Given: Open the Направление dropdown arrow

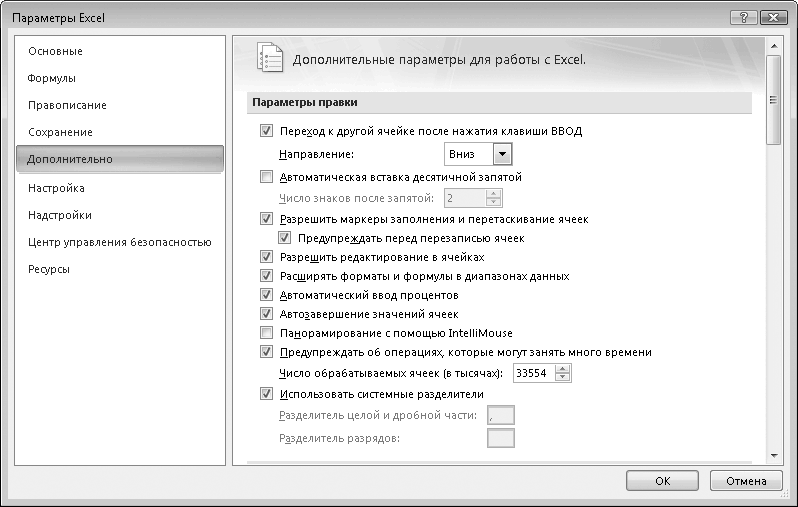Looking at the screenshot, I should [x=502, y=154].
